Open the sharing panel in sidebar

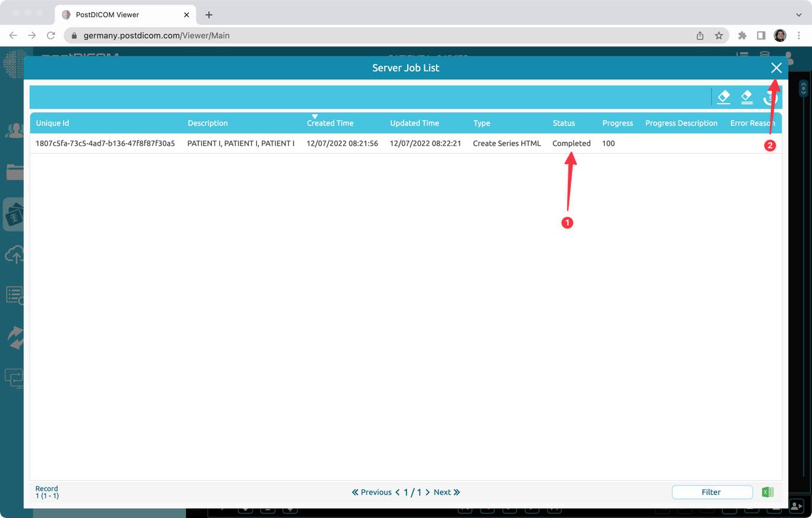point(13,337)
